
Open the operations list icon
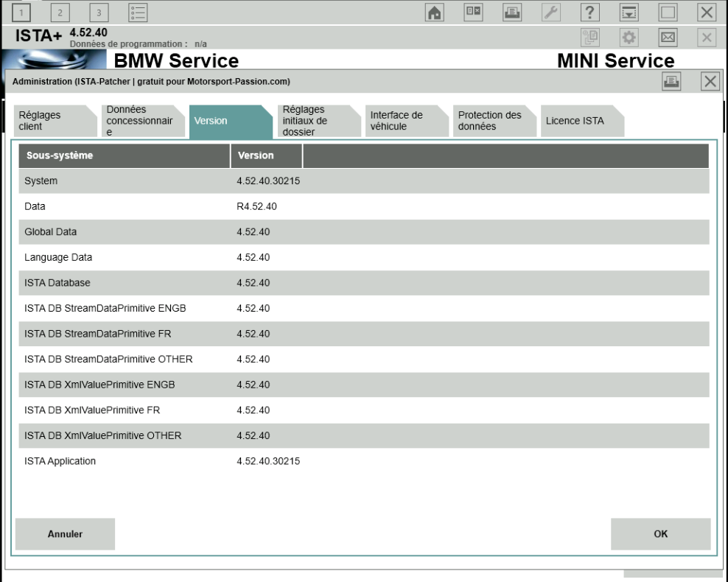138,13
